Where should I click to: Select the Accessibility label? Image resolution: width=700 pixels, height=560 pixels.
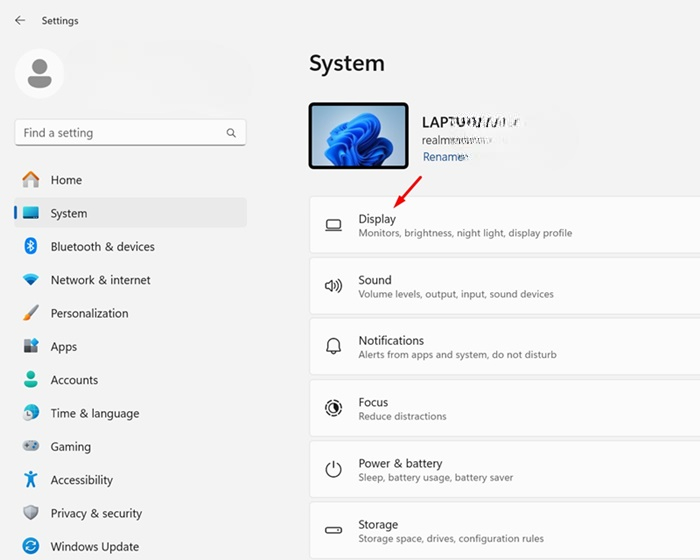tap(82, 480)
